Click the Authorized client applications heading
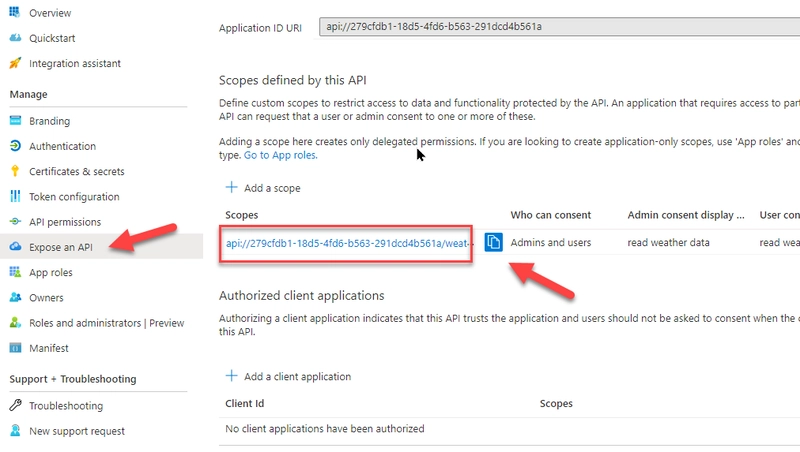The image size is (800, 452). [x=302, y=295]
